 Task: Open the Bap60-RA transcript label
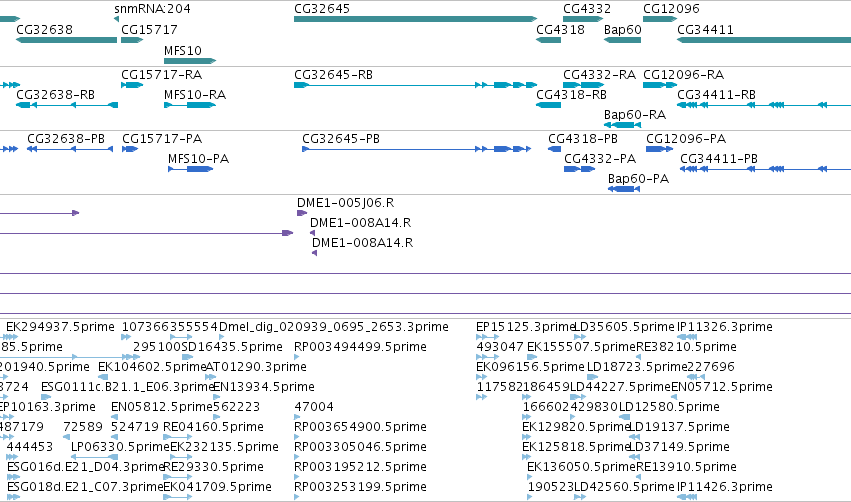pos(635,115)
